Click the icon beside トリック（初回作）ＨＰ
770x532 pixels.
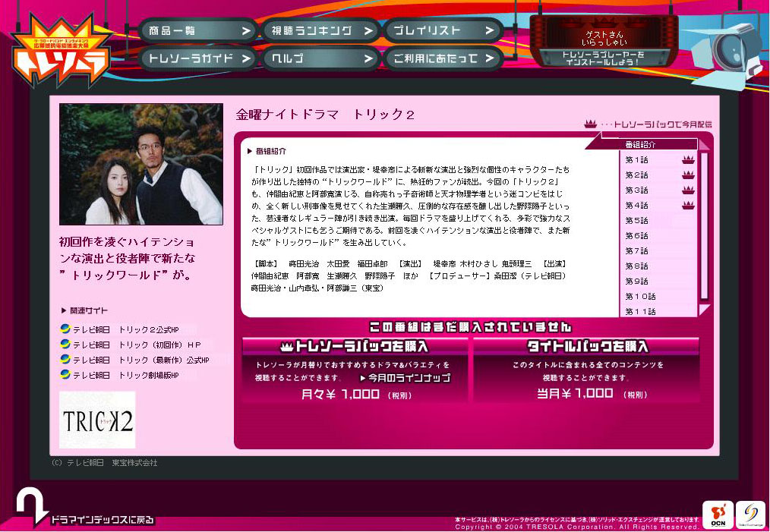click(x=65, y=344)
